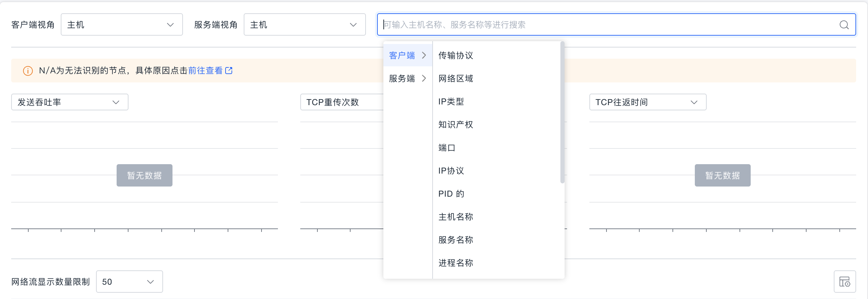Open the 网络流显示数量限制 dropdown showing 50
This screenshot has width=868, height=299.
pyautogui.click(x=129, y=282)
